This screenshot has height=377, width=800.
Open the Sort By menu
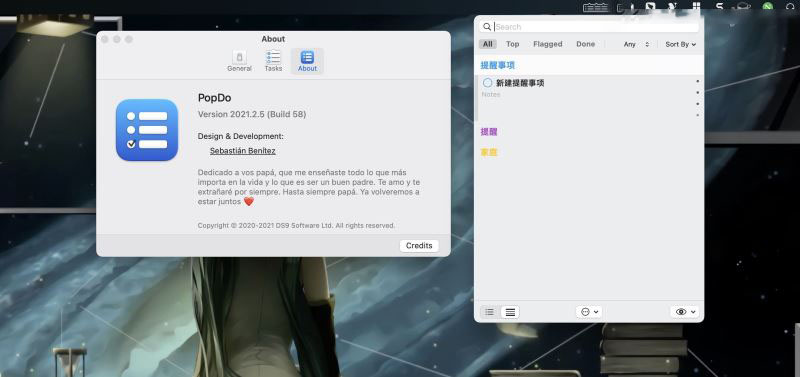pos(681,44)
